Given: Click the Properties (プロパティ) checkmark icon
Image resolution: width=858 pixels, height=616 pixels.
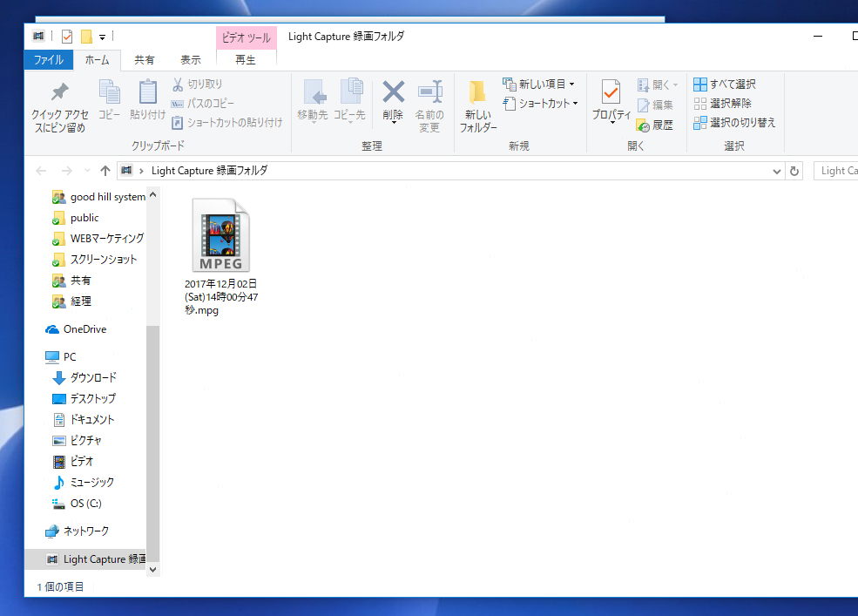Looking at the screenshot, I should [611, 92].
